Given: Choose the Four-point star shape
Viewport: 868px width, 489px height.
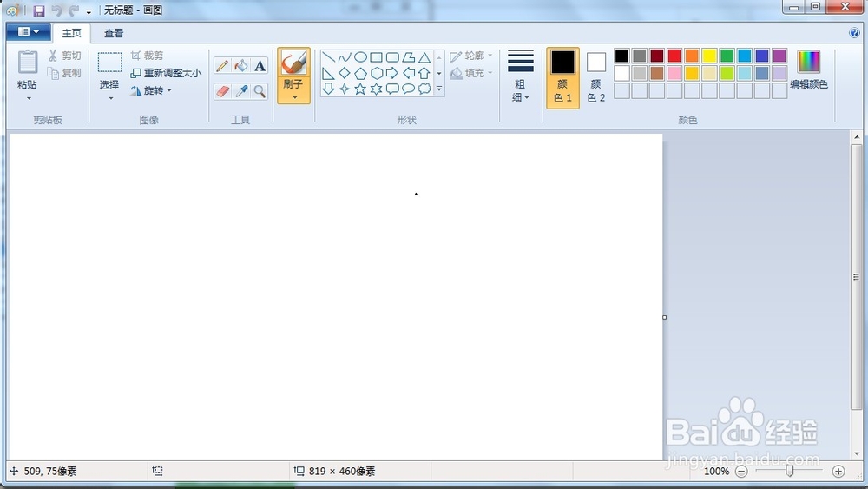Looking at the screenshot, I should pos(345,89).
